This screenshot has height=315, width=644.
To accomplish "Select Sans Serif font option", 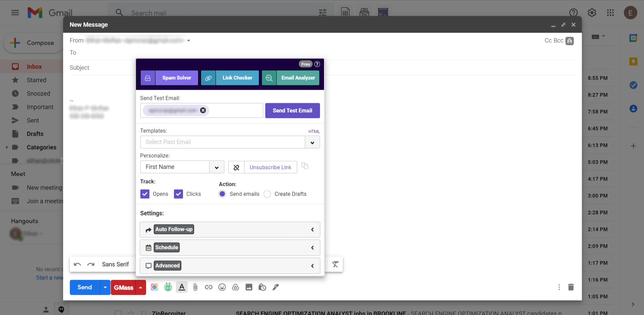I will (x=116, y=264).
